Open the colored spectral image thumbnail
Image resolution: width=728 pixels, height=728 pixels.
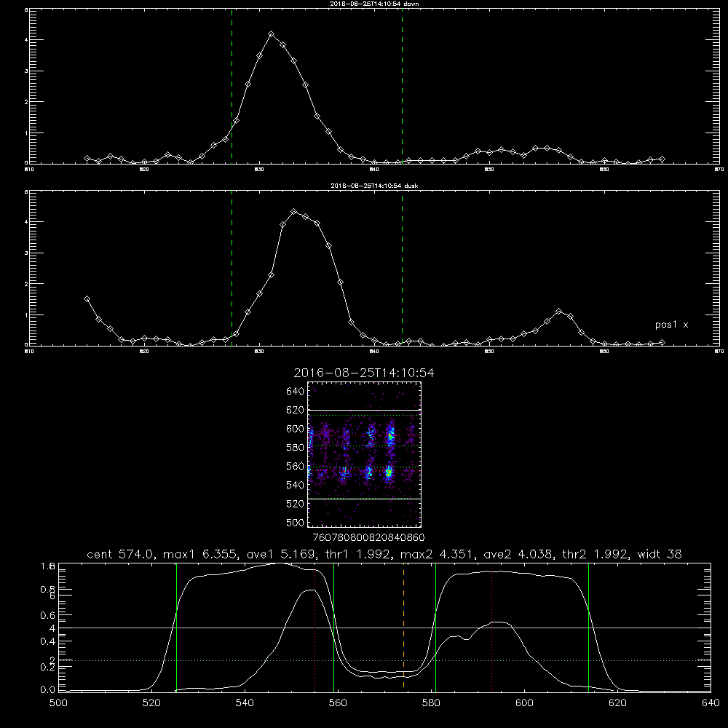pyautogui.click(x=365, y=454)
